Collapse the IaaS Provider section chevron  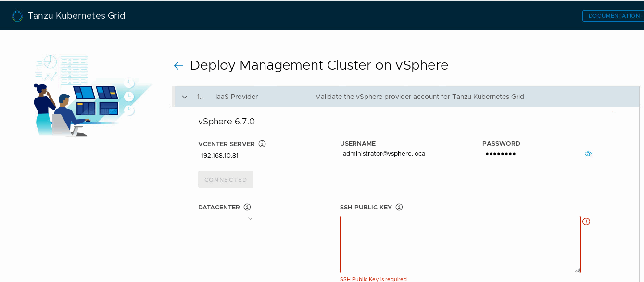pos(185,97)
